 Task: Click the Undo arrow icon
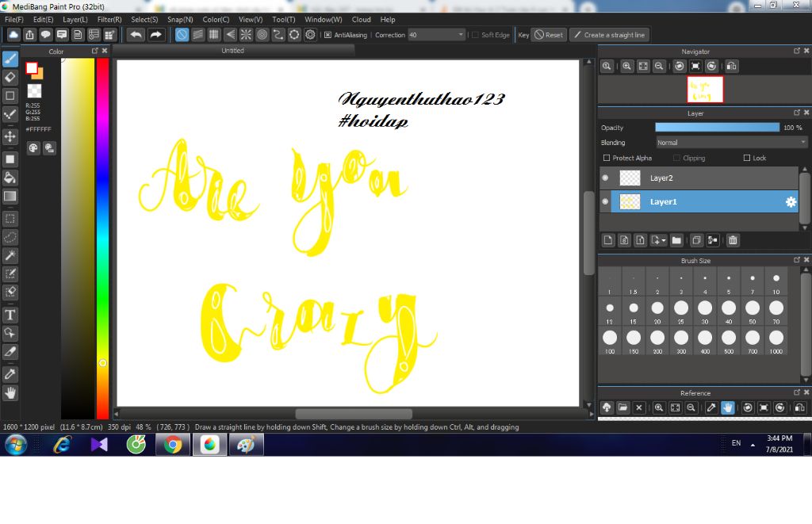coord(136,35)
